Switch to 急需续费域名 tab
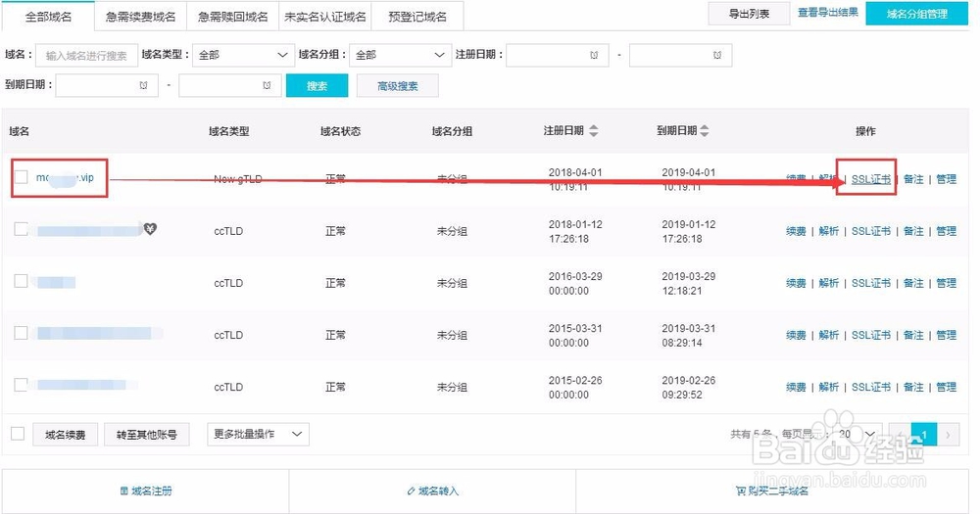Image resolution: width=980 pixels, height=514 pixels. (x=140, y=17)
